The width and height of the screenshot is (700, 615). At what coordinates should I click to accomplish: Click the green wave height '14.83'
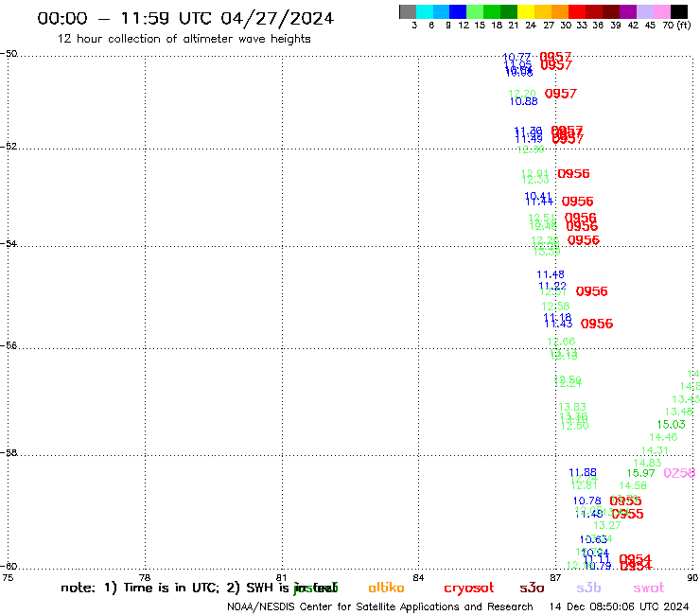click(x=647, y=463)
